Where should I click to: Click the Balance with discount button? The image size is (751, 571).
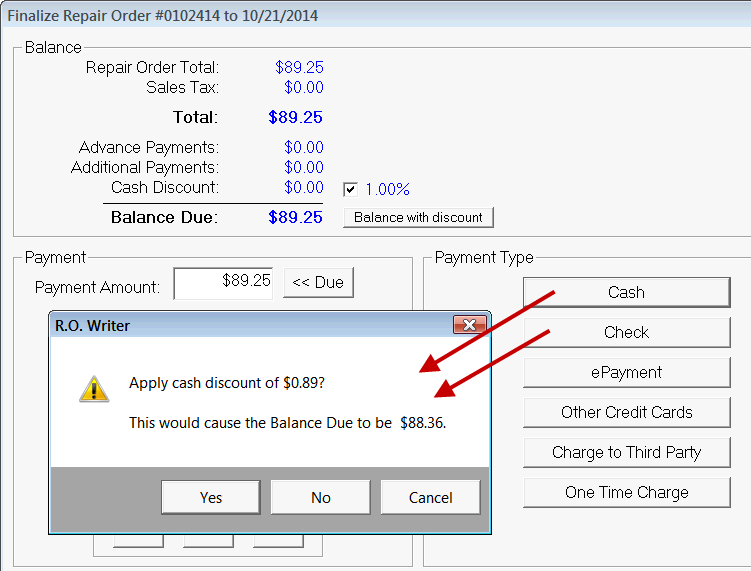[418, 217]
